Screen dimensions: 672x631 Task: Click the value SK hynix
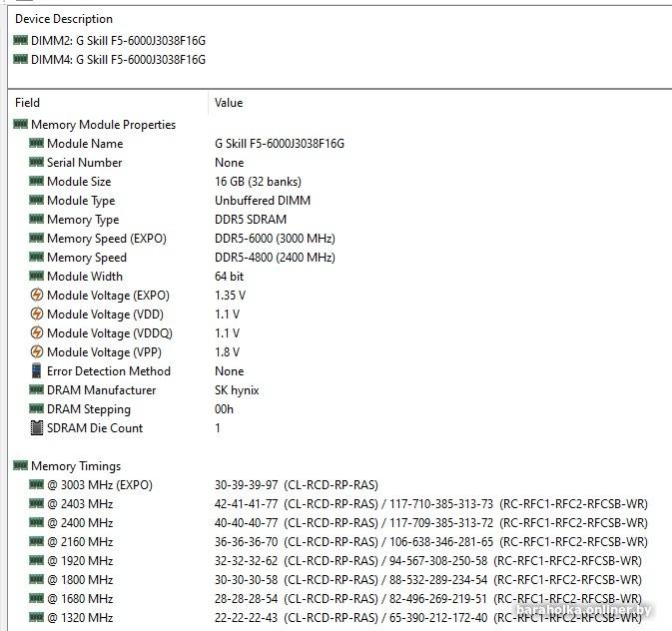point(237,390)
